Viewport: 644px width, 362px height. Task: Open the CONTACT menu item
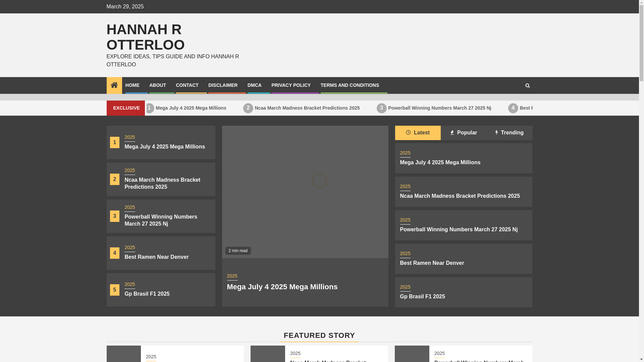click(187, 85)
